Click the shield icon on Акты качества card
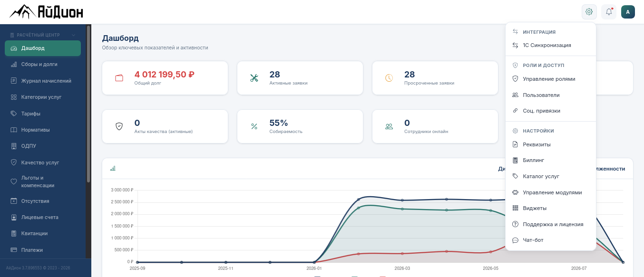This screenshot has width=644, height=277. 119,126
